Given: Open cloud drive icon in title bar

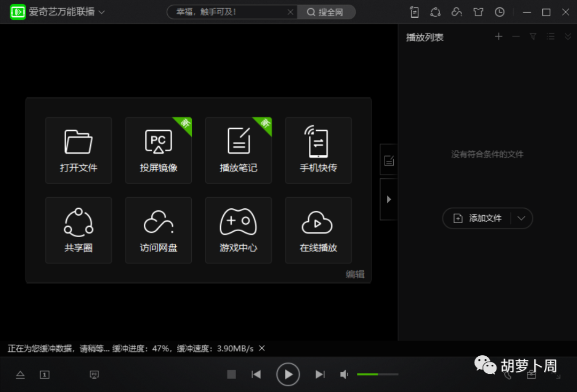Looking at the screenshot, I should tap(457, 12).
